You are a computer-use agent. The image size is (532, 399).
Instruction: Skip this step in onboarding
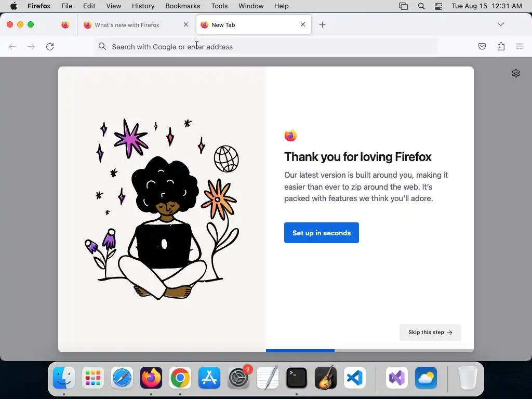click(430, 332)
